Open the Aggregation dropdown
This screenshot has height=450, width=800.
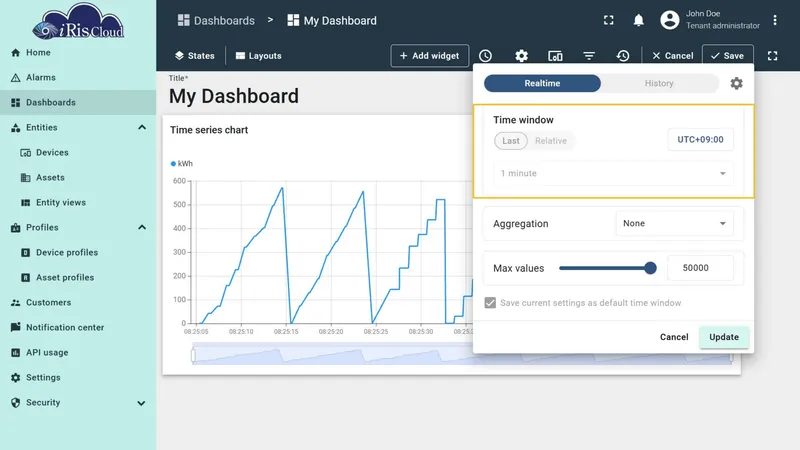[674, 223]
